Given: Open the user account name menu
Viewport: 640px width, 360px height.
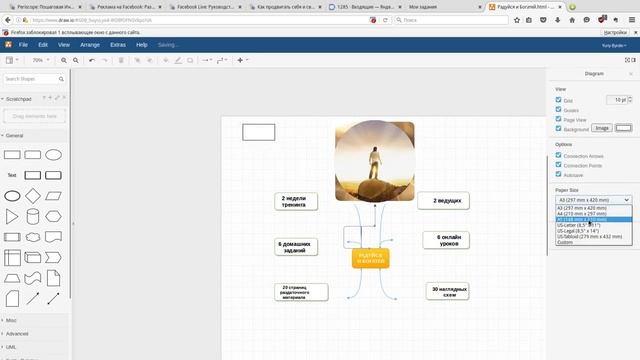Looking at the screenshot, I should (x=614, y=45).
